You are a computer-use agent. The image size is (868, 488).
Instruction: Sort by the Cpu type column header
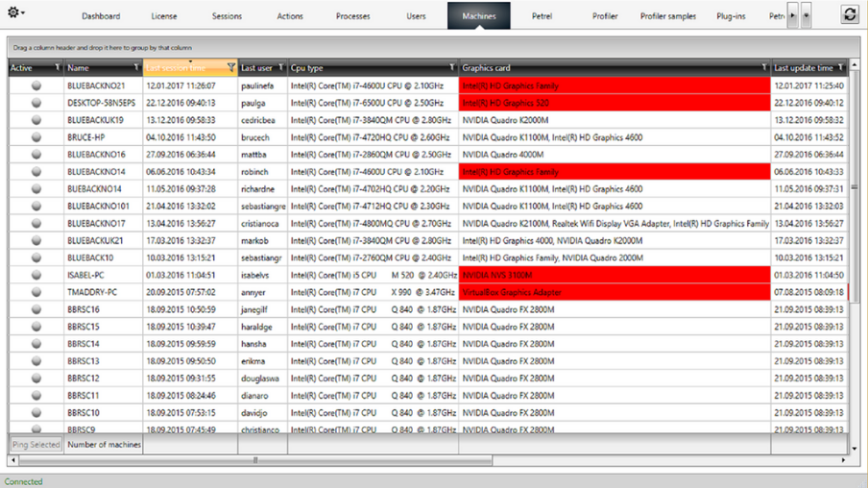(365, 68)
